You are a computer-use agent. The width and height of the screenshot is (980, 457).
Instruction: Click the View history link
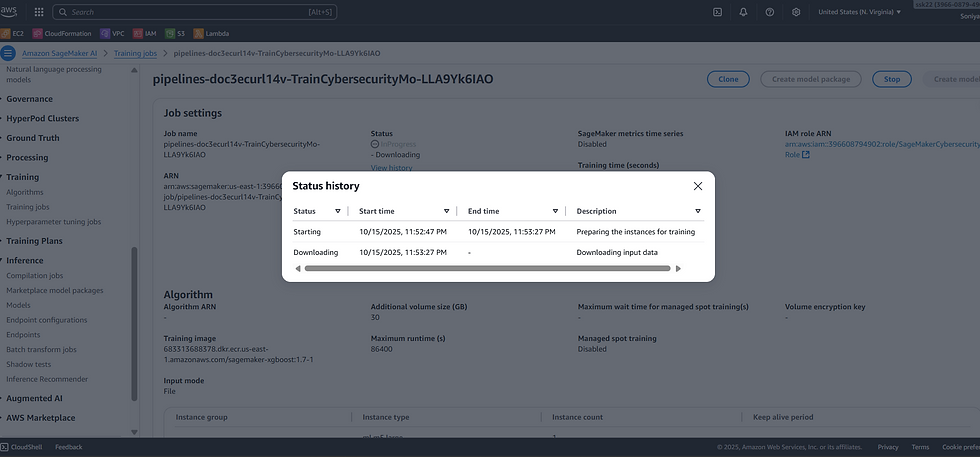(391, 168)
